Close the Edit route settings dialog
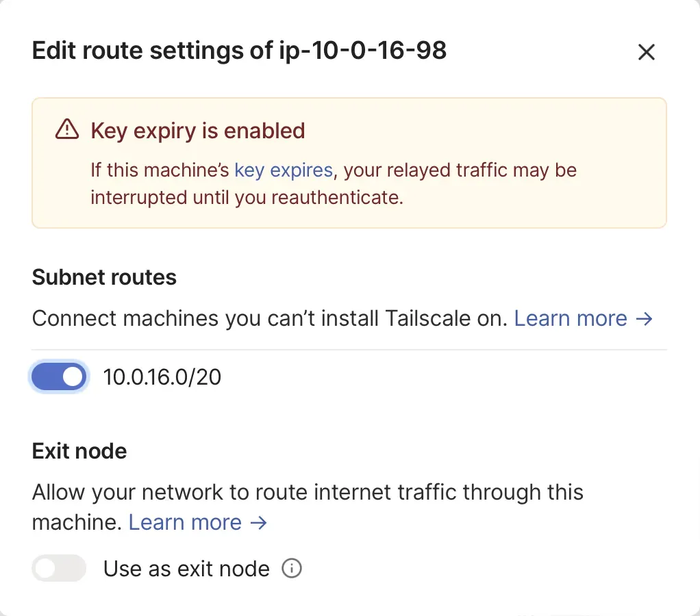Viewport: 700px width, 616px height. [x=646, y=52]
